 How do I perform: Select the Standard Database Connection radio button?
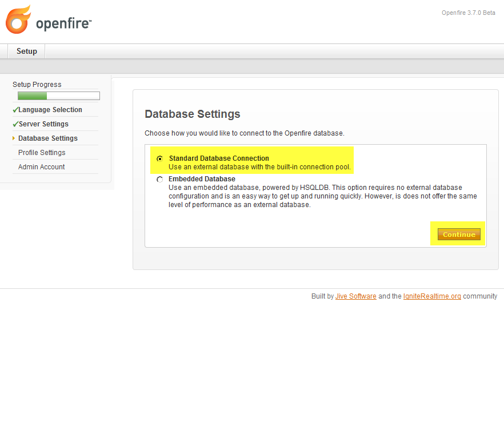[x=159, y=158]
